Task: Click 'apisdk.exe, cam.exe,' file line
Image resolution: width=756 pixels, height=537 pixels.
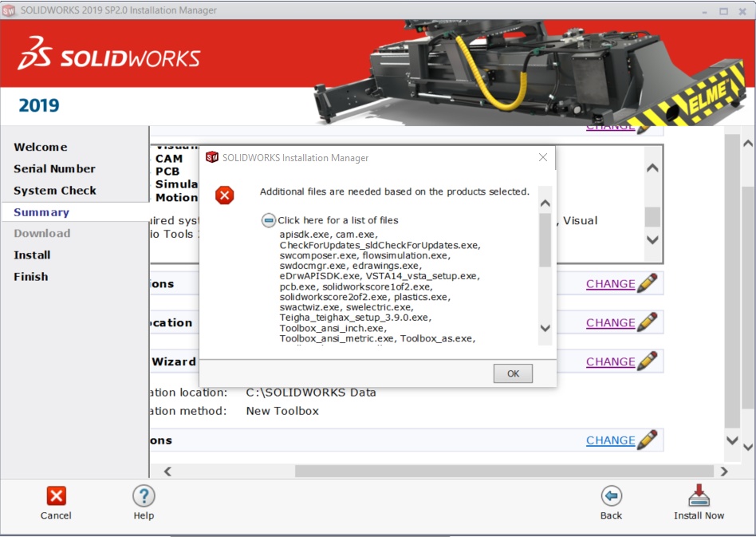Action: (329, 235)
